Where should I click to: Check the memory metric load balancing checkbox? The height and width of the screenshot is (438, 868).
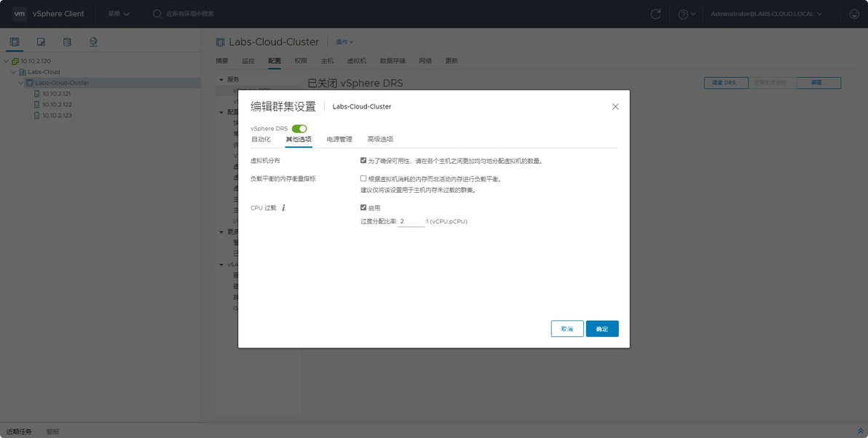click(x=363, y=179)
